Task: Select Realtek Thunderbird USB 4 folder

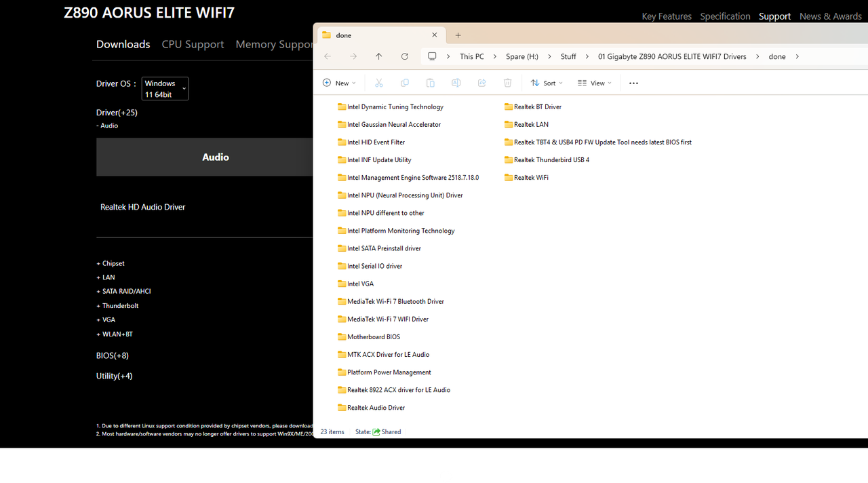Action: [x=547, y=159]
